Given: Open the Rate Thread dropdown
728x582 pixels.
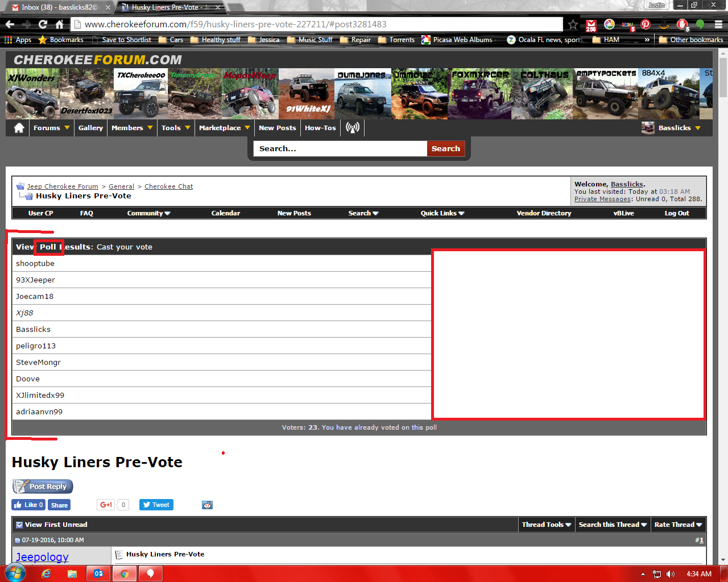Looking at the screenshot, I should tap(678, 525).
